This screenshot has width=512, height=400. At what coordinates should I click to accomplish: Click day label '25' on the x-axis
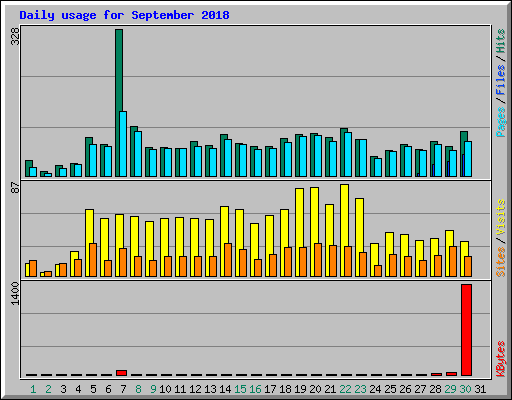point(390,389)
